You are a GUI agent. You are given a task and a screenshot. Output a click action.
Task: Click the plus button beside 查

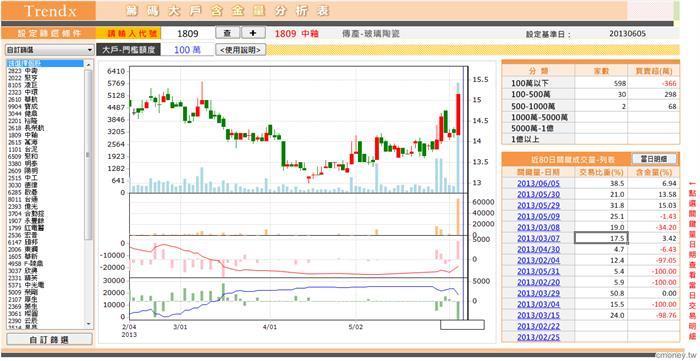click(254, 33)
